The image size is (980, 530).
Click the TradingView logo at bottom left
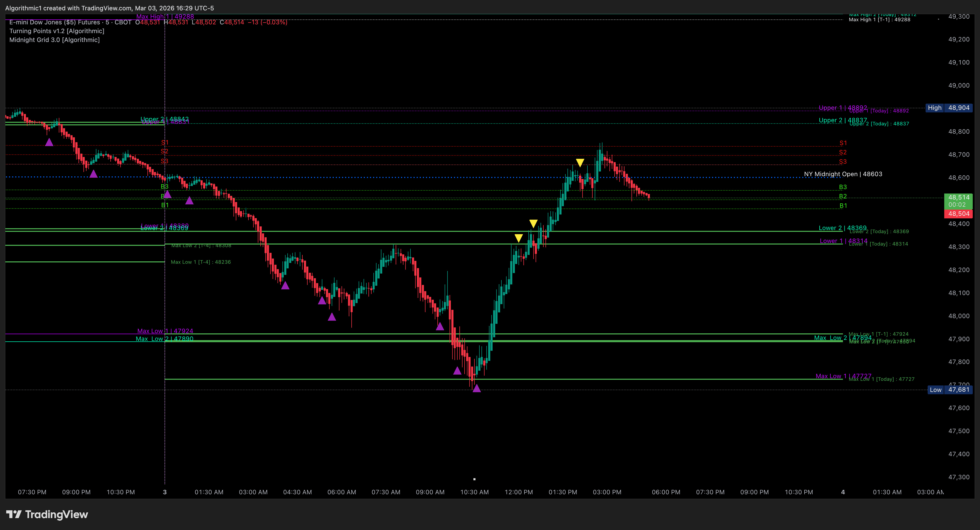[x=47, y=514]
